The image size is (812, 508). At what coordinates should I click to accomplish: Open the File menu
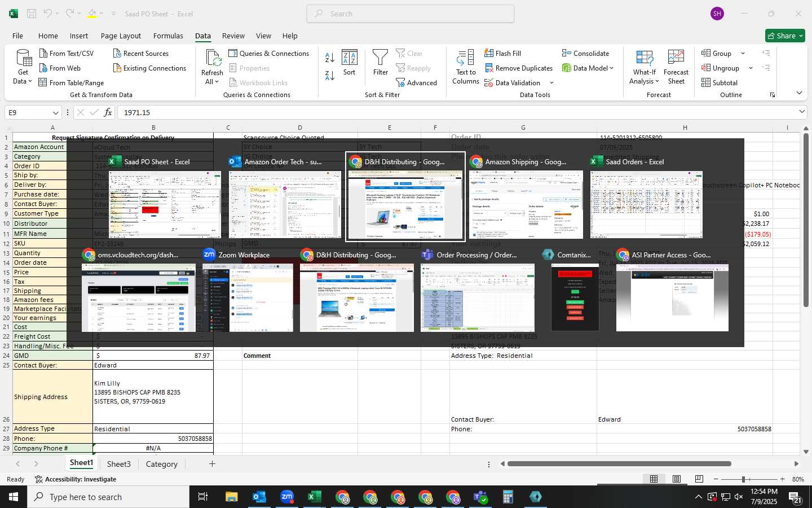(18, 36)
